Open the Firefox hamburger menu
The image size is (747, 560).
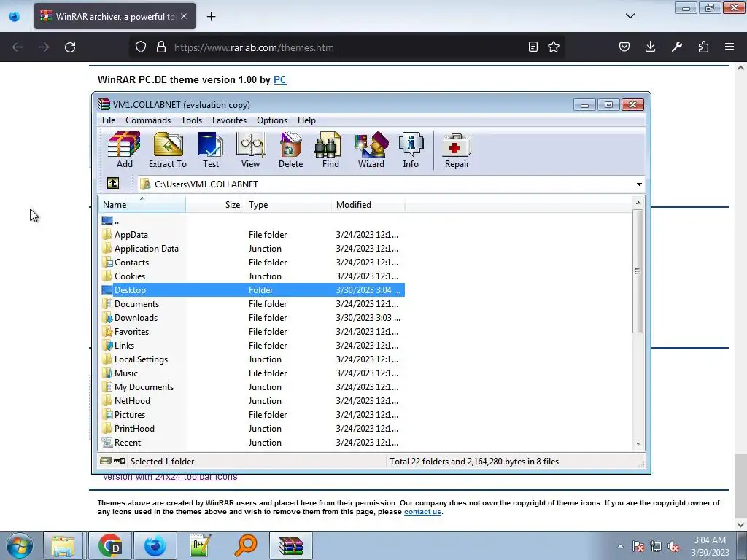coord(729,47)
